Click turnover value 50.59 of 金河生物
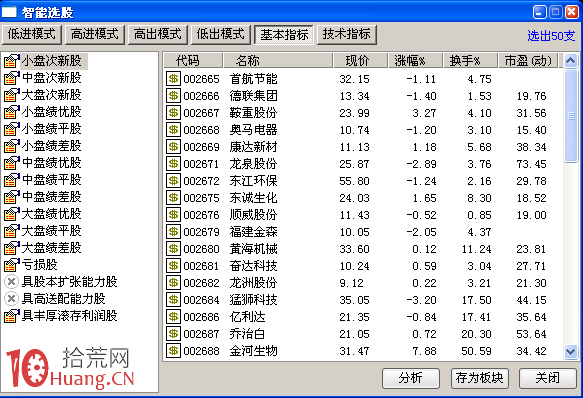The height and width of the screenshot is (398, 583). pos(476,351)
